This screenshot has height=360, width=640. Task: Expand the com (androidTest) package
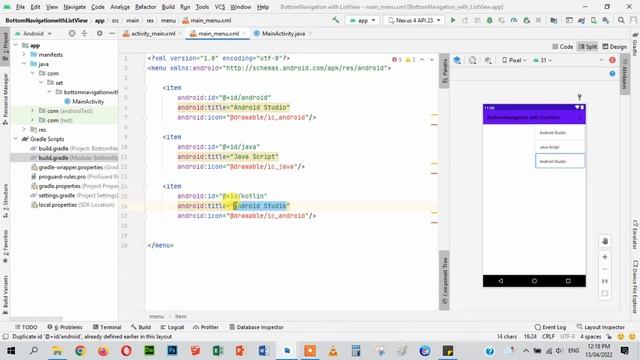(32, 111)
